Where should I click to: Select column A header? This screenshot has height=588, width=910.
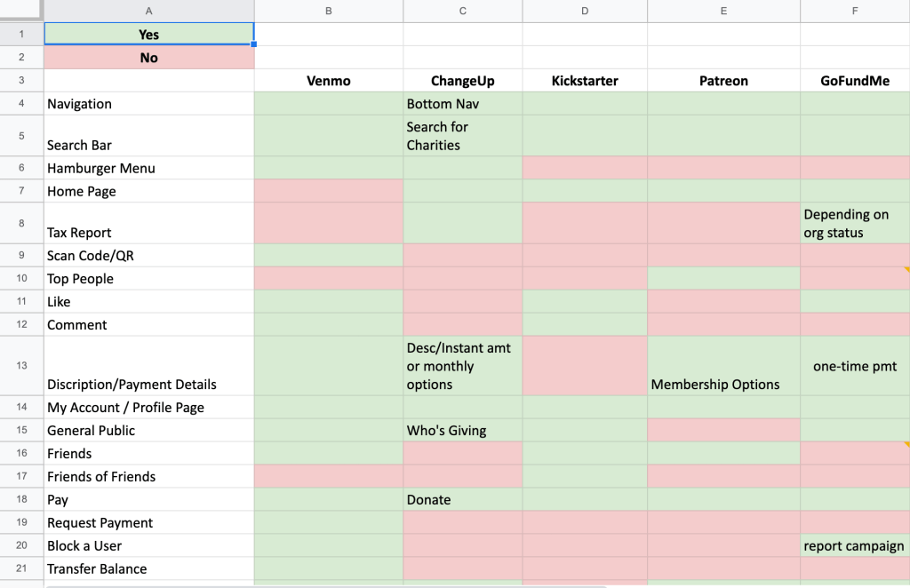148,11
